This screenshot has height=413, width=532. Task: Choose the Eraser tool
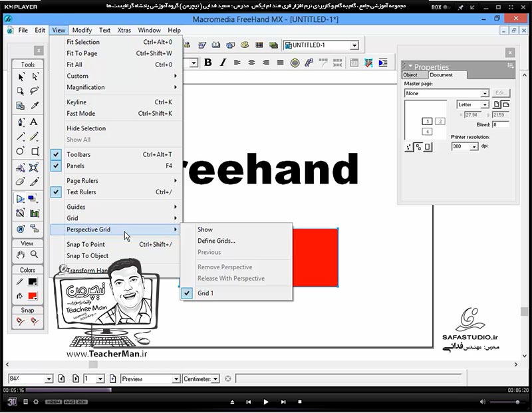21,182
